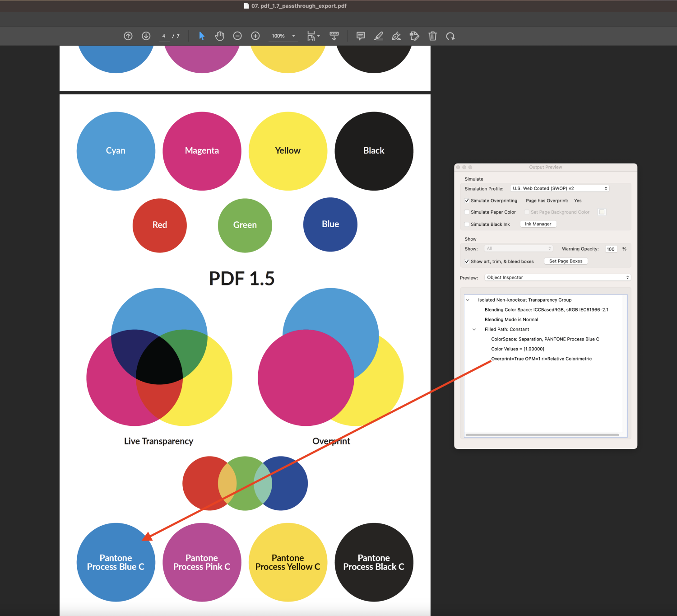Image resolution: width=677 pixels, height=616 pixels.
Task: Zoom in using the plus icon
Action: click(x=255, y=36)
